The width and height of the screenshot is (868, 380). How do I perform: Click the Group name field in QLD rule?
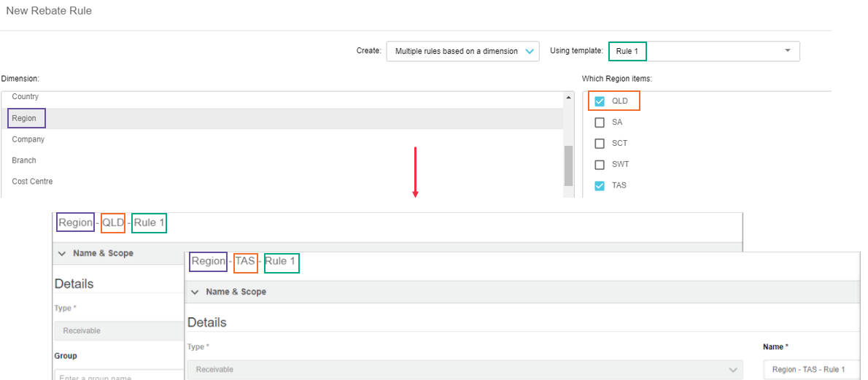pyautogui.click(x=119, y=374)
